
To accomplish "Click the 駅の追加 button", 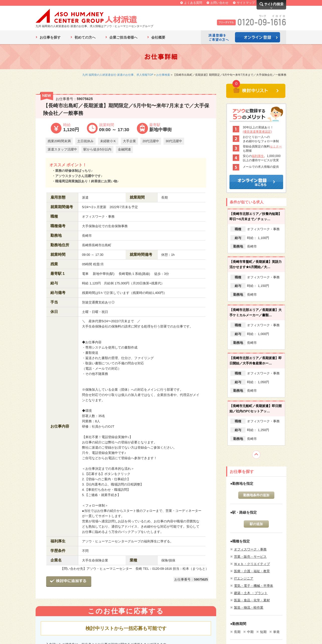I will tap(256, 524).
